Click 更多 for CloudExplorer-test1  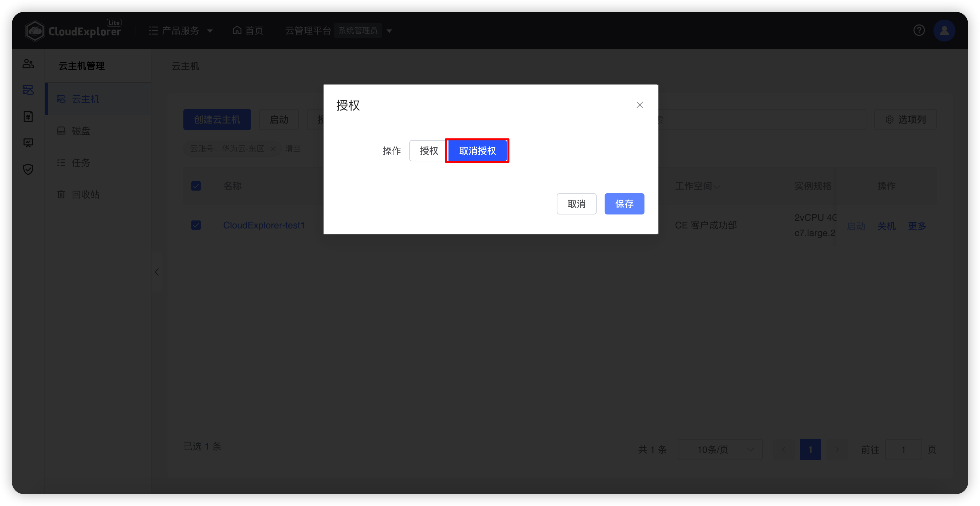pos(917,226)
